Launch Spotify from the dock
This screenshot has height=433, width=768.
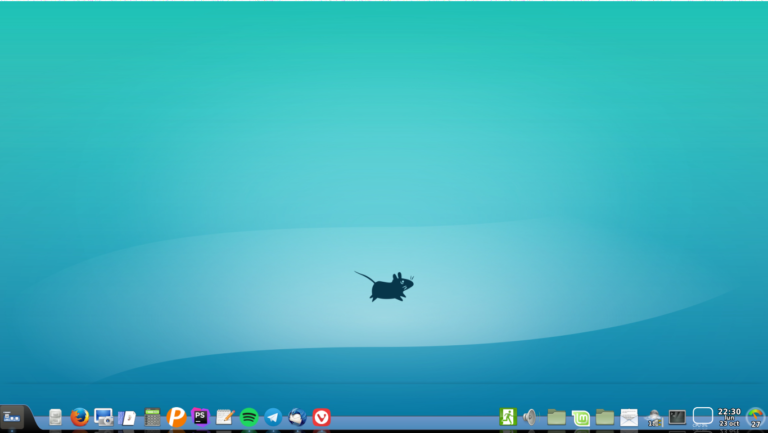point(249,417)
